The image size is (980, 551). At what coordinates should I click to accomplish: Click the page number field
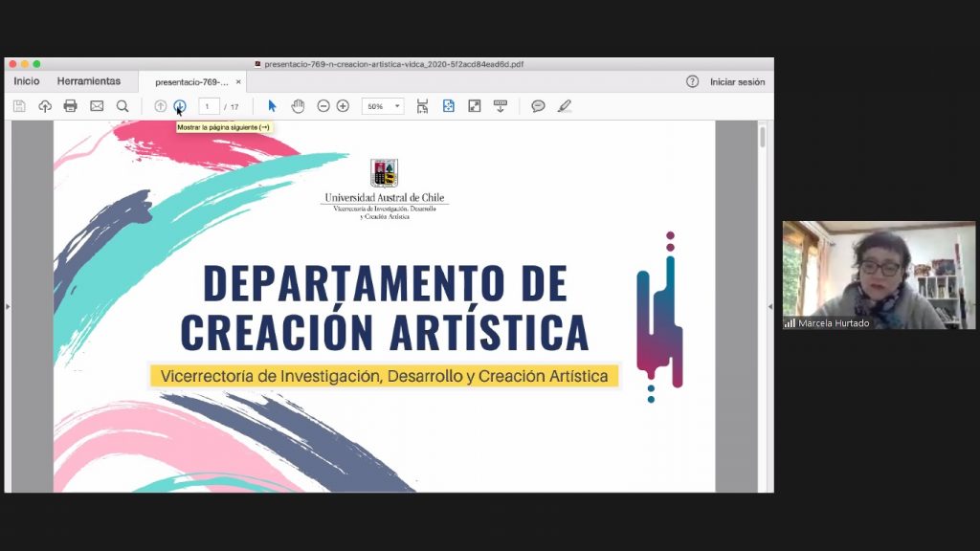tap(209, 106)
